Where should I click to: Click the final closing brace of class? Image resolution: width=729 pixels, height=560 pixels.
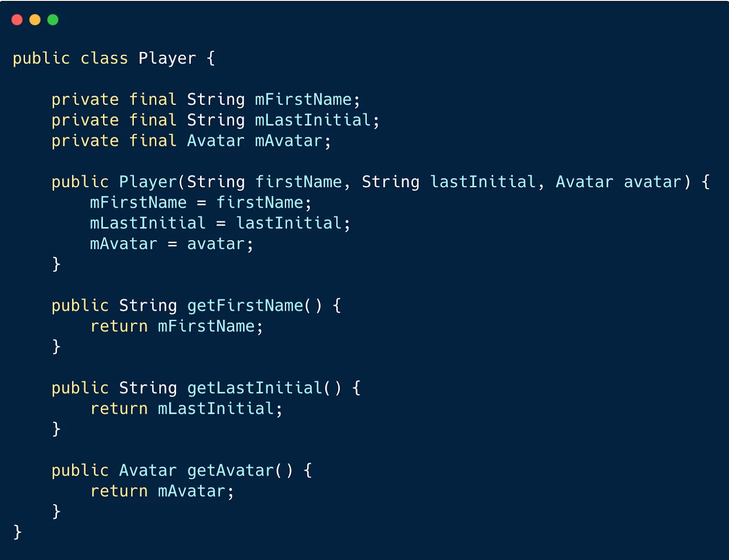[x=17, y=532]
